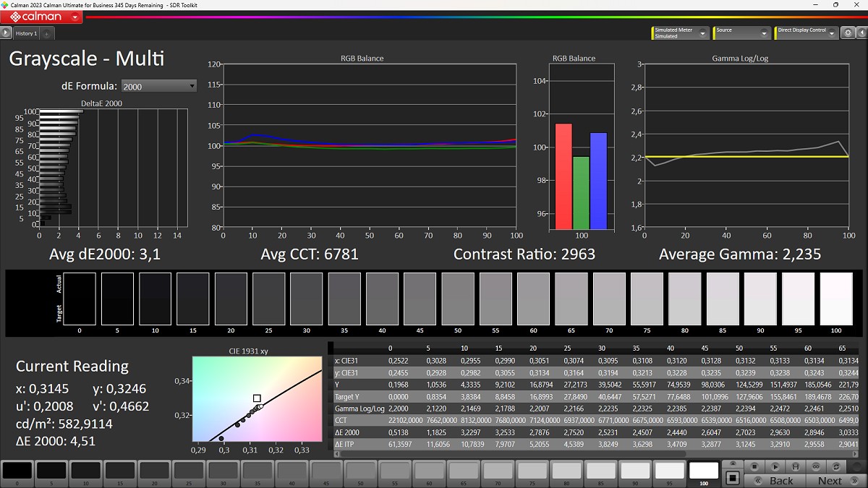This screenshot has width=868, height=488.
Task: Click the play read-single icon
Action: point(775,466)
